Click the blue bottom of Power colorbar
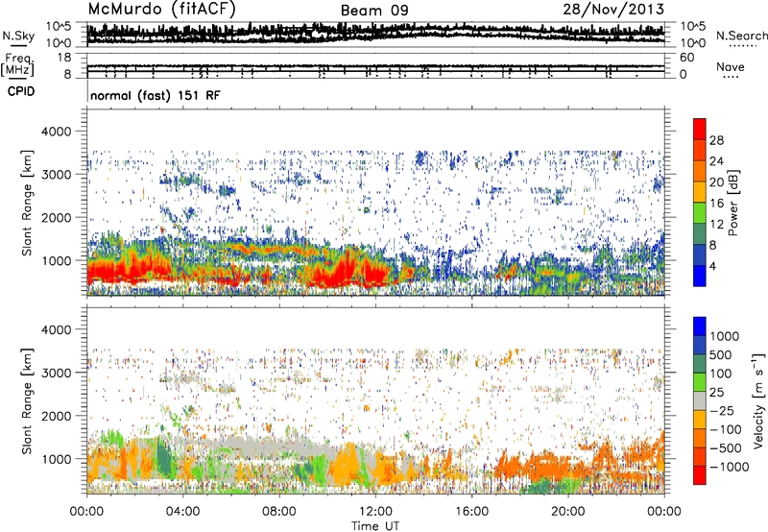The width and height of the screenshot is (768, 532). coord(700,276)
